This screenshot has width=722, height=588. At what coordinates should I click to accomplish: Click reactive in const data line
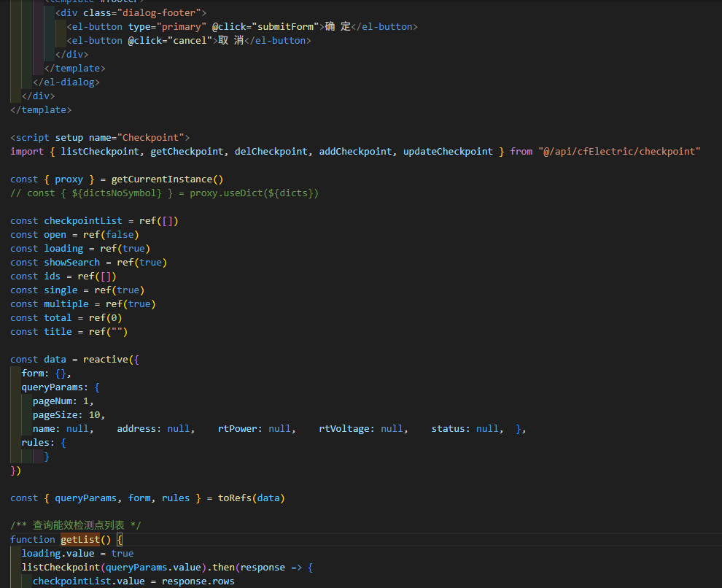point(106,360)
